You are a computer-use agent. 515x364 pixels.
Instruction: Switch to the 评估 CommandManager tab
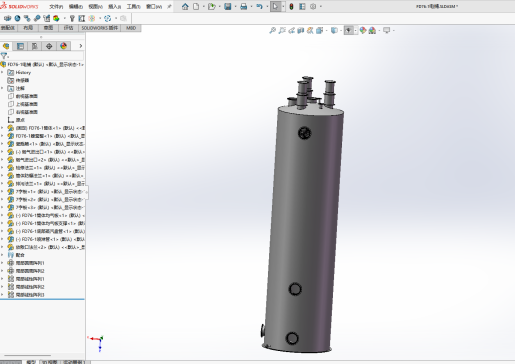pos(68,28)
